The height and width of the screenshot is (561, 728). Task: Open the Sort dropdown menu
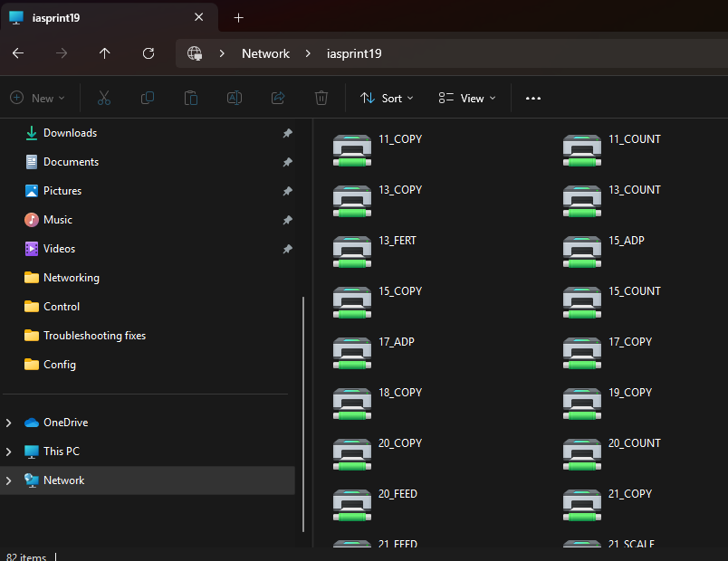coord(387,98)
